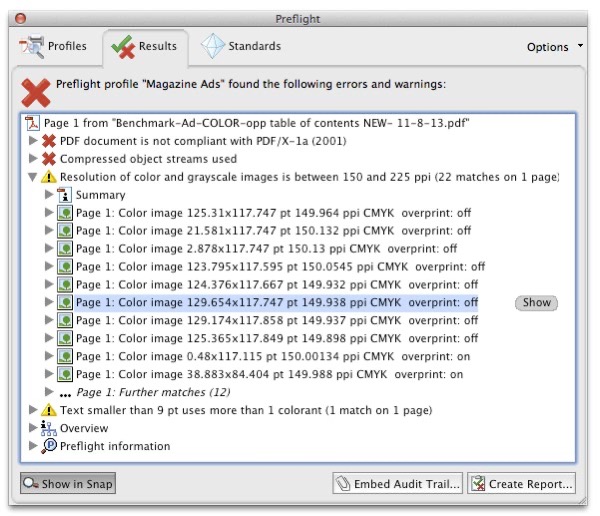Expand the Compressed object streams used error
This screenshot has width=600, height=516.
(x=33, y=158)
